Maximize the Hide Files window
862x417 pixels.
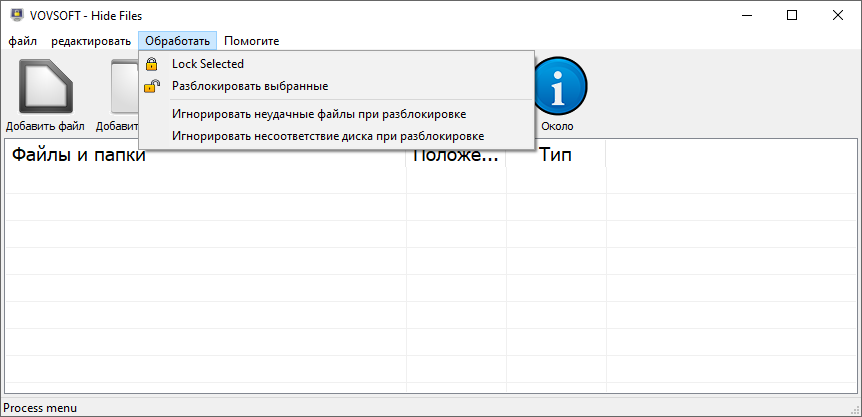click(x=792, y=16)
